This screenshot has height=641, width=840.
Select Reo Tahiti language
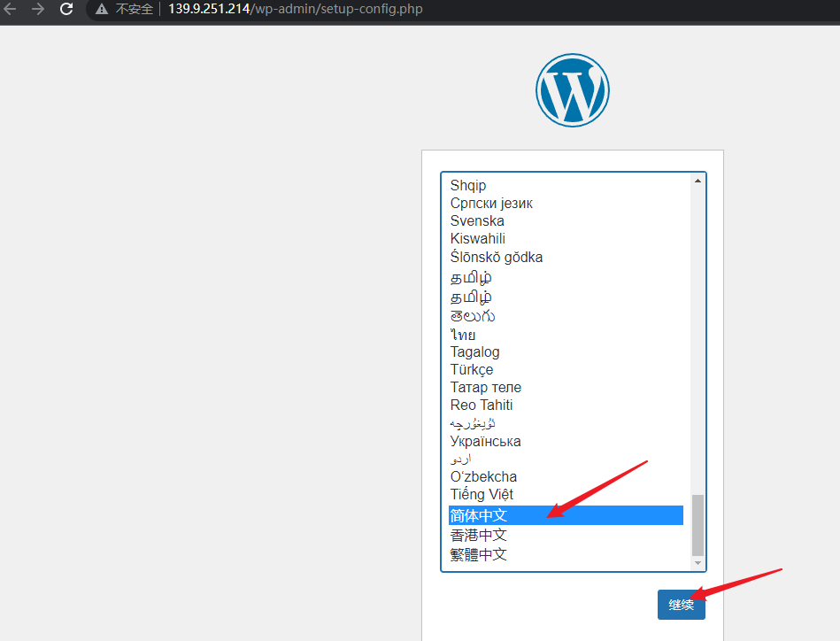566,405
